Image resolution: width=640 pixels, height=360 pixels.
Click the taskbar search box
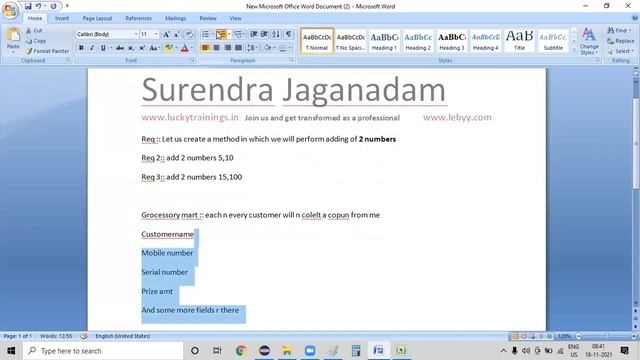(x=103, y=351)
